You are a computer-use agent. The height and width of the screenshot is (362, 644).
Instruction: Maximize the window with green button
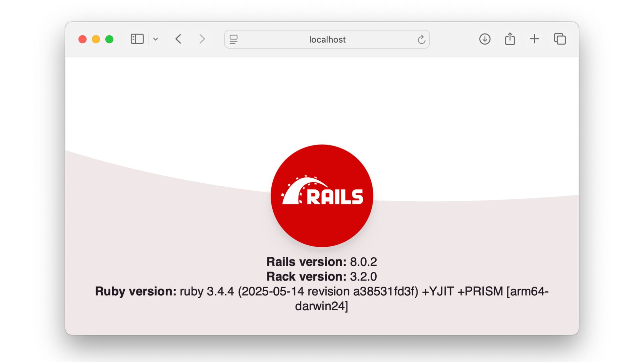coord(109,39)
